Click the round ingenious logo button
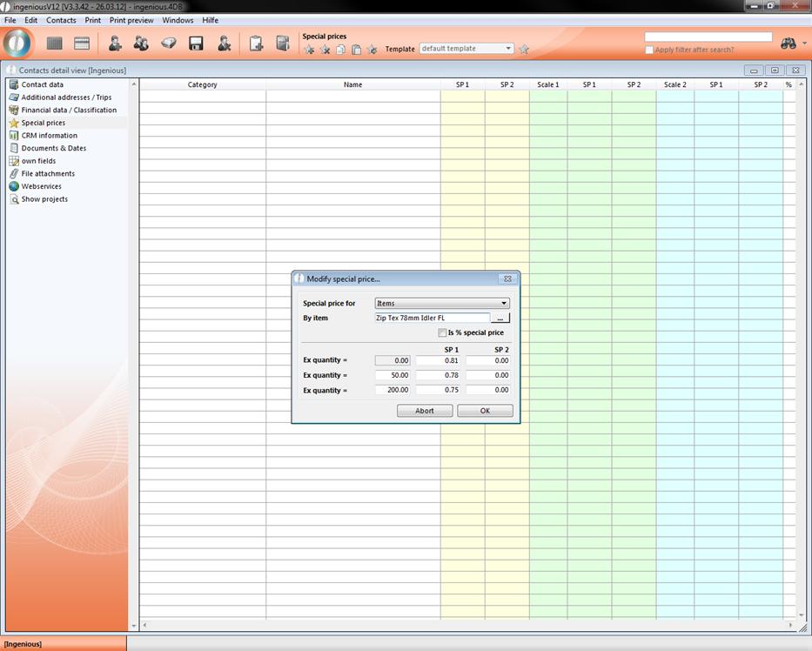The width and height of the screenshot is (812, 651). pyautogui.click(x=17, y=44)
